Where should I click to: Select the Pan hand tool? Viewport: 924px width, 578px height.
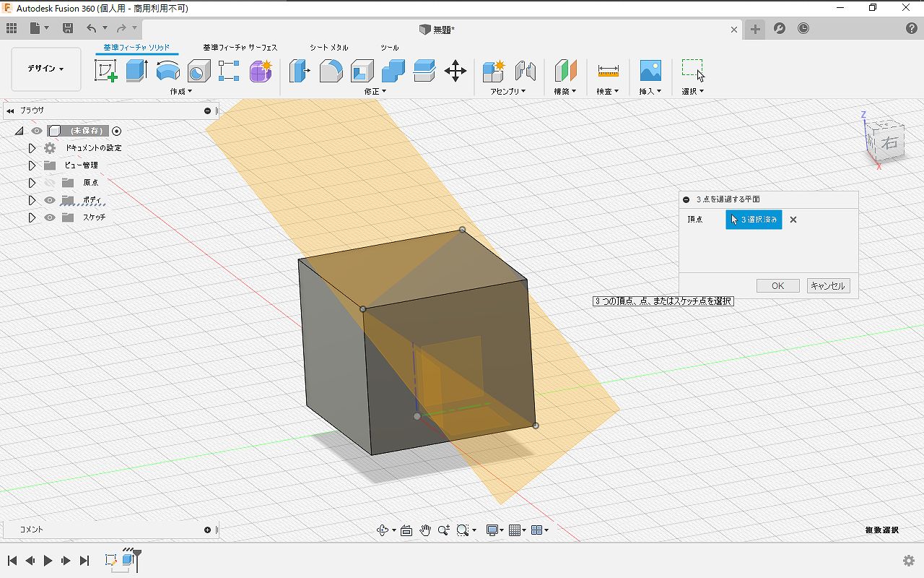click(425, 530)
